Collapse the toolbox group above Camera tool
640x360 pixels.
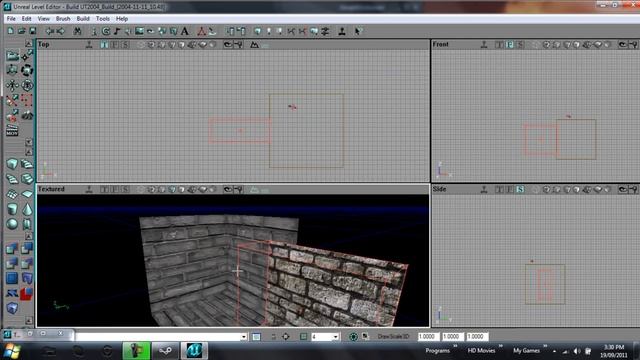tap(29, 43)
